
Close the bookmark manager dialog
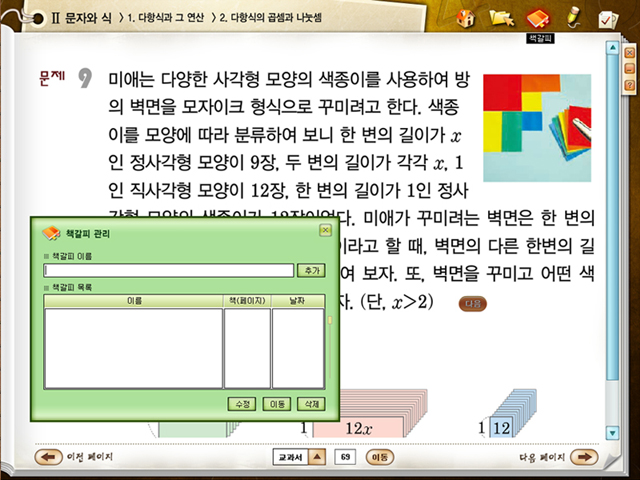click(x=324, y=231)
